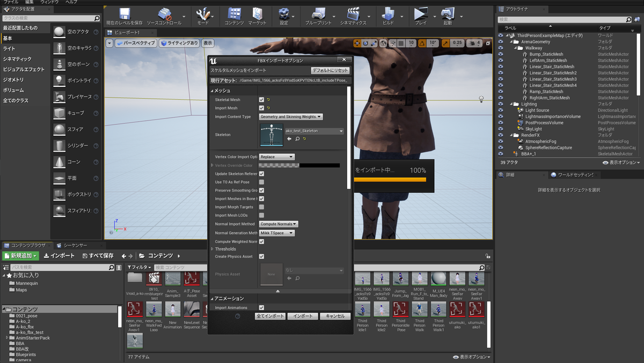Screen dimensions: 644x363
Task: Select the Player Start icon in placement panel
Action: [59, 97]
